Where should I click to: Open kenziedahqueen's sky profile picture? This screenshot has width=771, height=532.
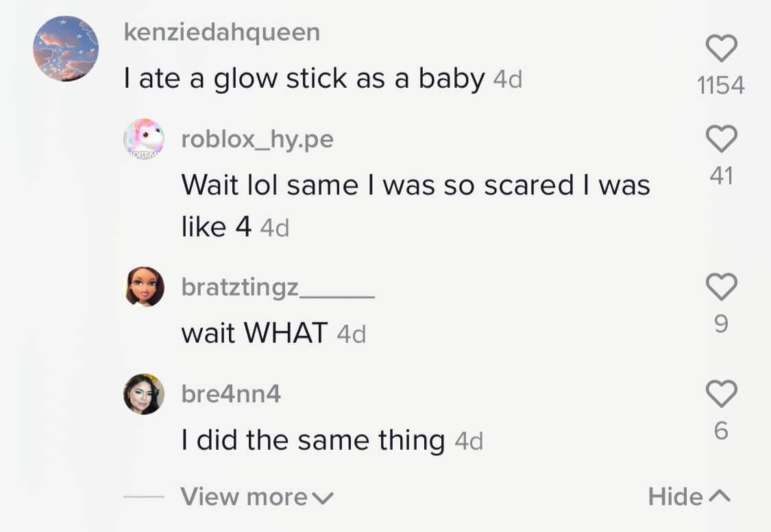coord(66,48)
